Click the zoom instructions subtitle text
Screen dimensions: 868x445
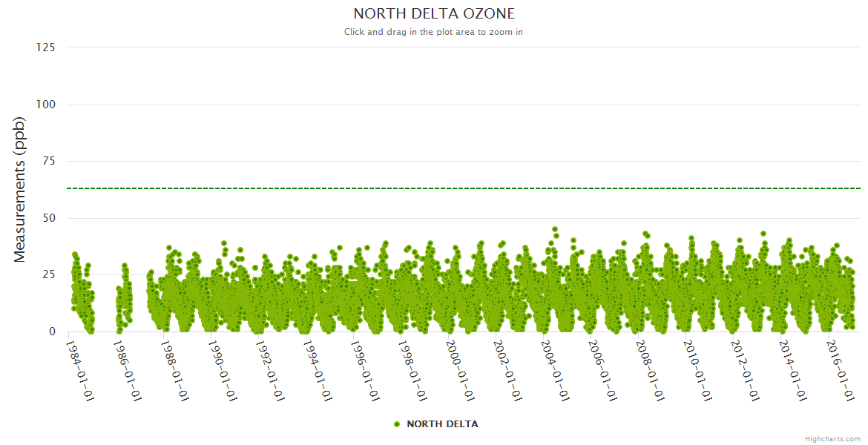433,32
